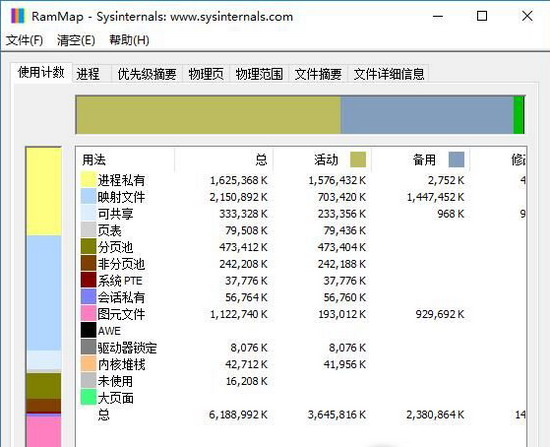Image resolution: width=550 pixels, height=447 pixels.
Task: Click the active total 3,645,816 K
Action: click(x=337, y=415)
